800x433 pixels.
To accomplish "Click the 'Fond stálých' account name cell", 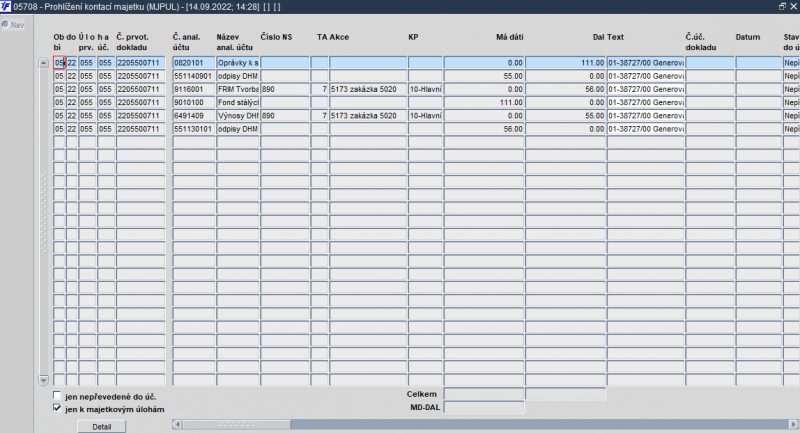I will tap(238, 103).
